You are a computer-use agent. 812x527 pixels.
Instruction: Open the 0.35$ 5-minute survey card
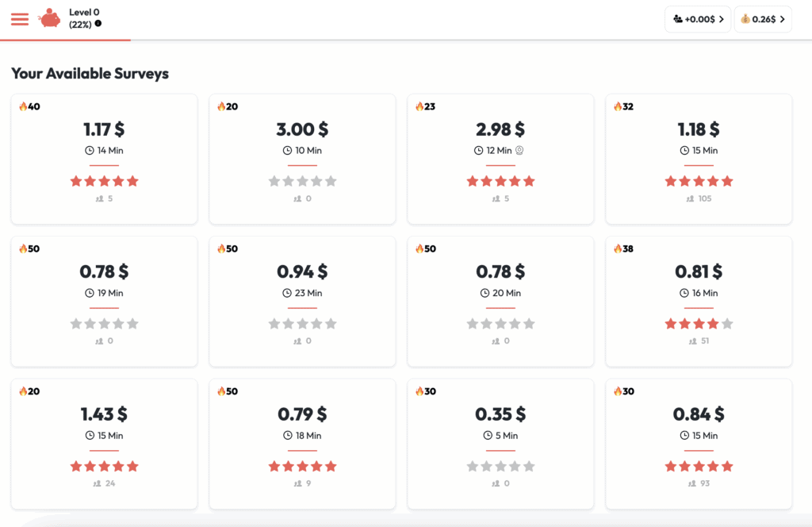pyautogui.click(x=500, y=443)
